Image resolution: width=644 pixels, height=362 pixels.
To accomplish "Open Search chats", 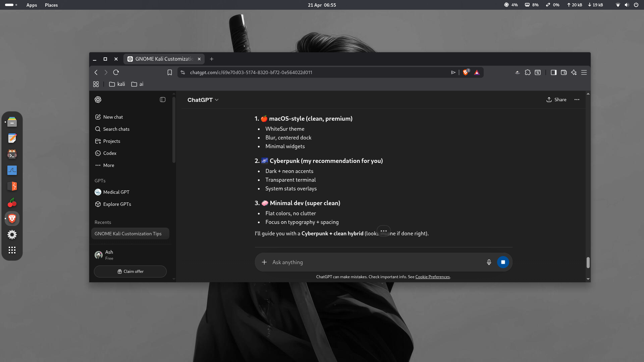I will click(130, 129).
